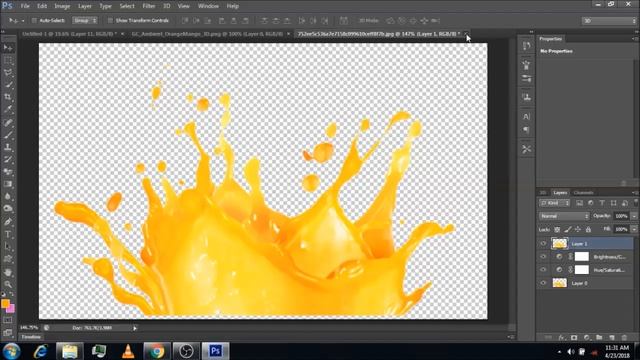Open the File menu
This screenshot has height=360, width=640.
point(25,6)
